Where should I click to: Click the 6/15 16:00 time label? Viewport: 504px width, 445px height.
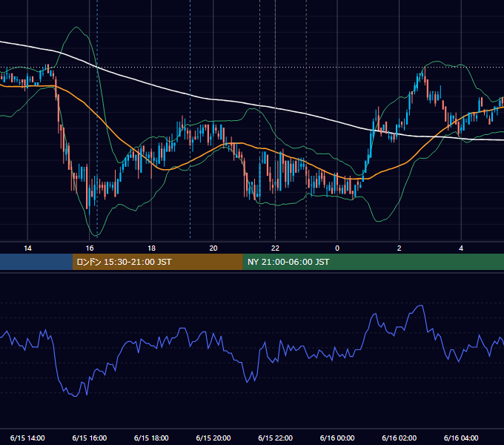click(x=90, y=438)
